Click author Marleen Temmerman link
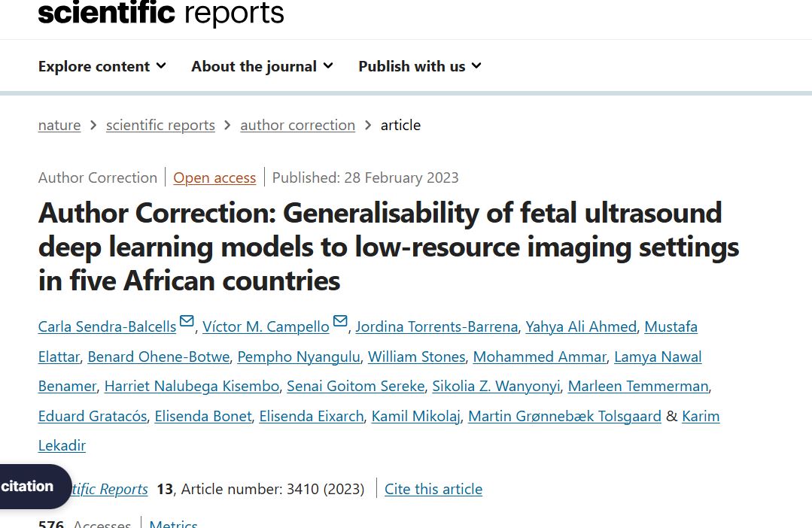Image resolution: width=812 pixels, height=528 pixels. [x=637, y=386]
